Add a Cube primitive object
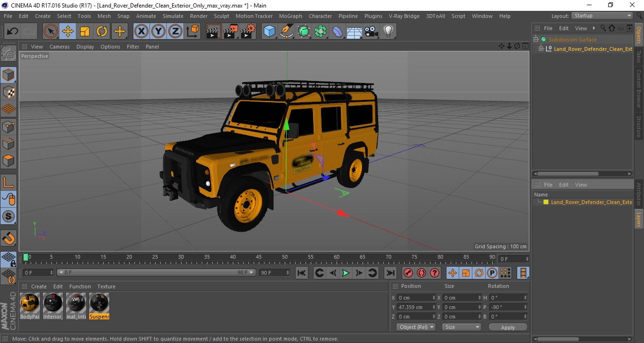The width and height of the screenshot is (644, 343). [x=270, y=32]
